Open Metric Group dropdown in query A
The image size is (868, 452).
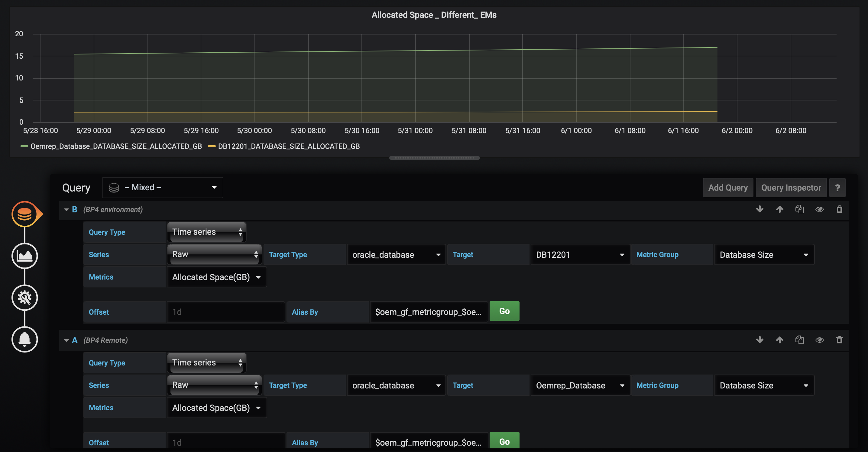764,385
